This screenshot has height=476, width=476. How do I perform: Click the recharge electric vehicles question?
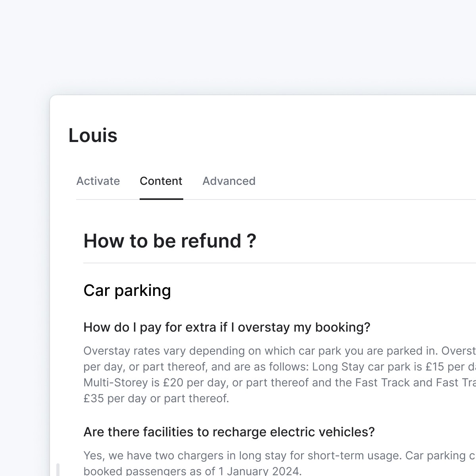coord(229,432)
